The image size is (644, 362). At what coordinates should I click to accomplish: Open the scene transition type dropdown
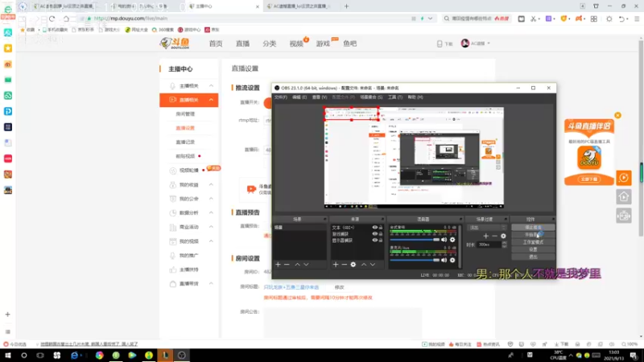(x=487, y=228)
